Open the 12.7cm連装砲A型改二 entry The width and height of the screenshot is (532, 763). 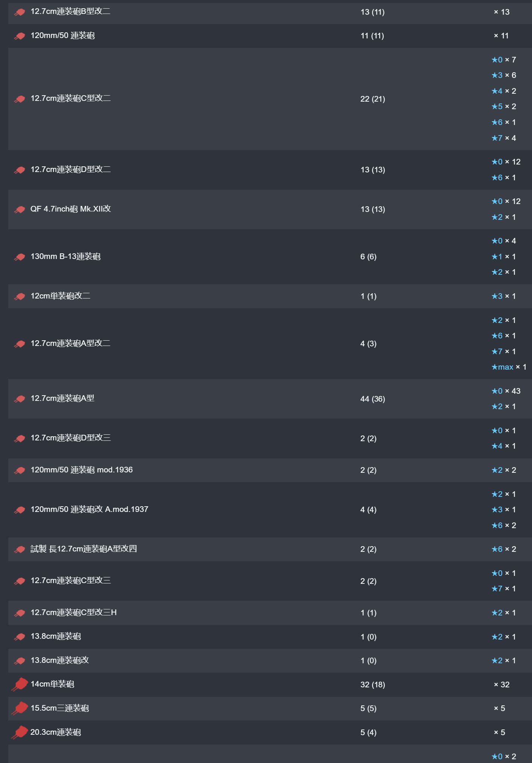70,343
